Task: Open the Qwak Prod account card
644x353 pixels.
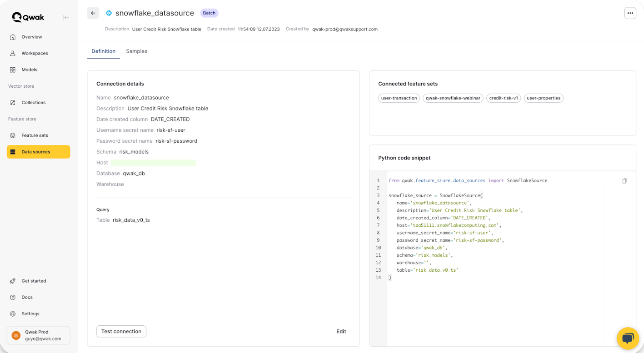Action: tap(38, 335)
